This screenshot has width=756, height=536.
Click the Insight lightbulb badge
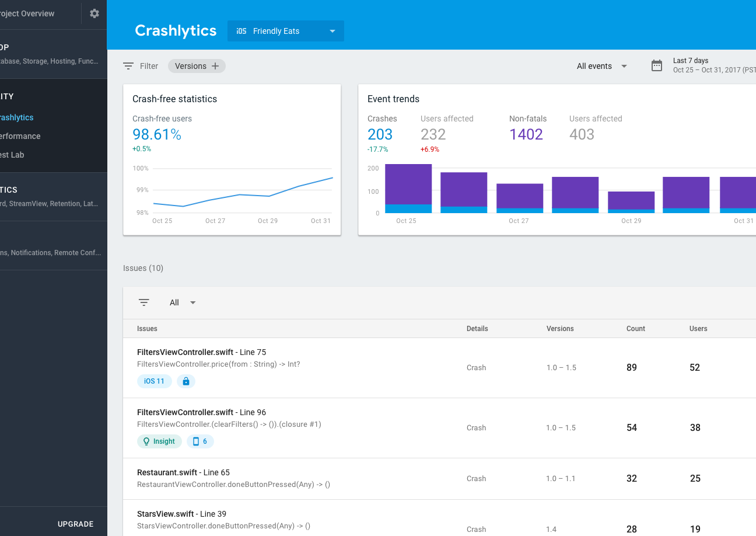click(159, 441)
